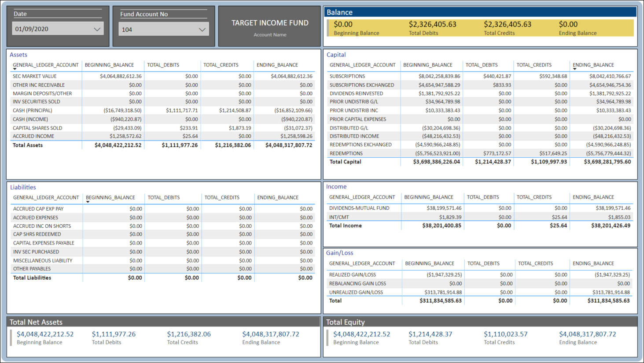Select MISCELLANEOUS LIABILITY row

pos(163,261)
